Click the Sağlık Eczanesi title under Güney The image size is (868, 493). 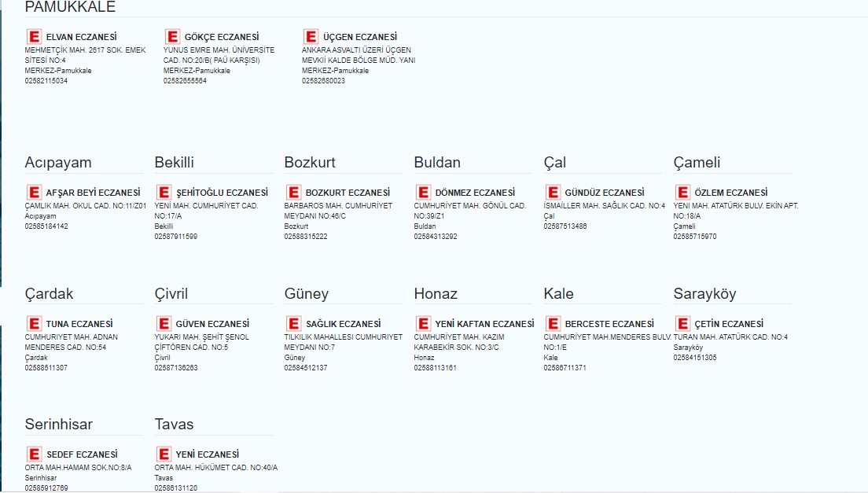point(343,324)
